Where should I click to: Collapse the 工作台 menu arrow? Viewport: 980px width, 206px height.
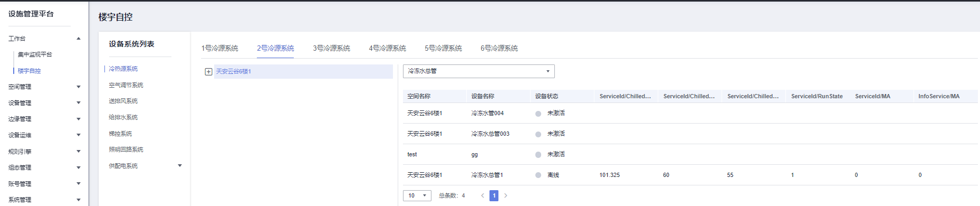tap(79, 39)
